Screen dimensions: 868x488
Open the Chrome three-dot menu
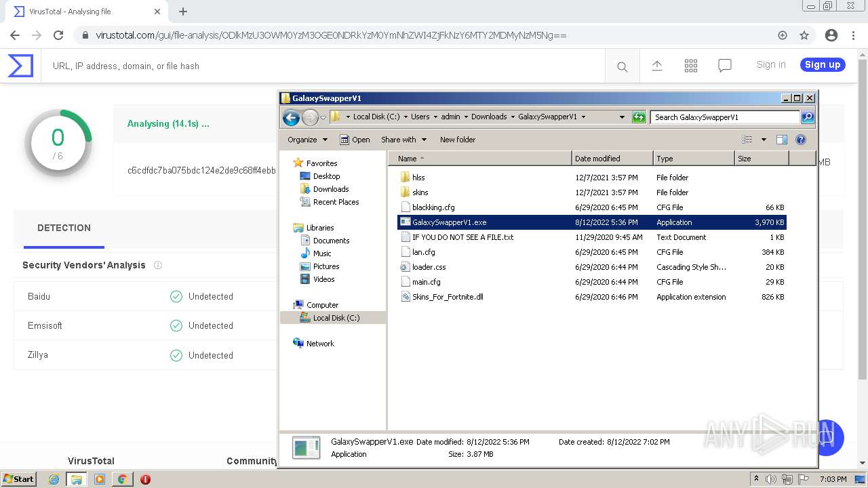coord(853,35)
